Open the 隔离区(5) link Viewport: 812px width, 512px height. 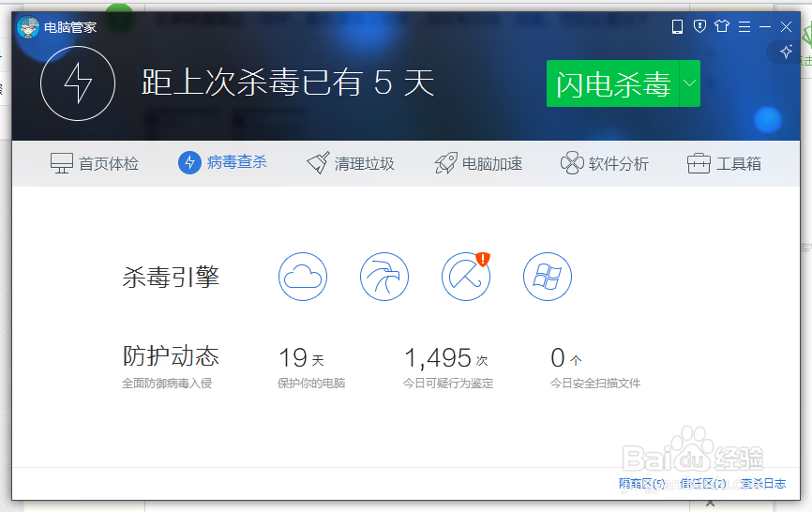pyautogui.click(x=642, y=484)
